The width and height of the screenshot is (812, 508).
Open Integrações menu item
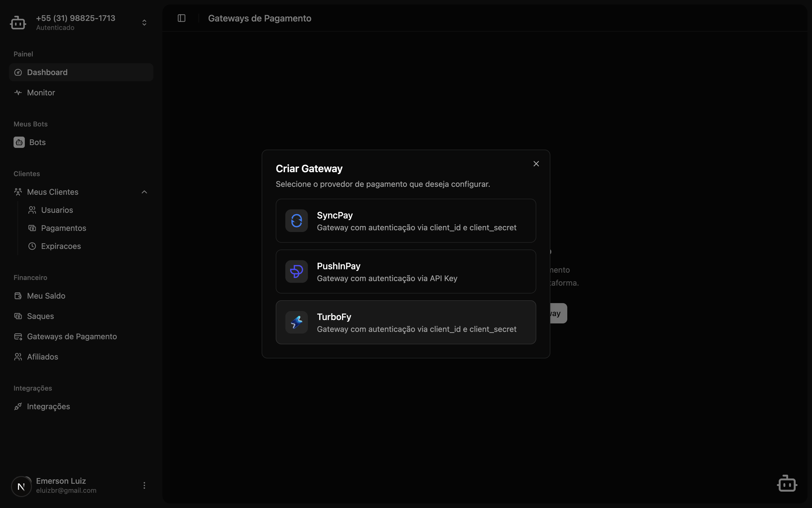click(x=81, y=406)
